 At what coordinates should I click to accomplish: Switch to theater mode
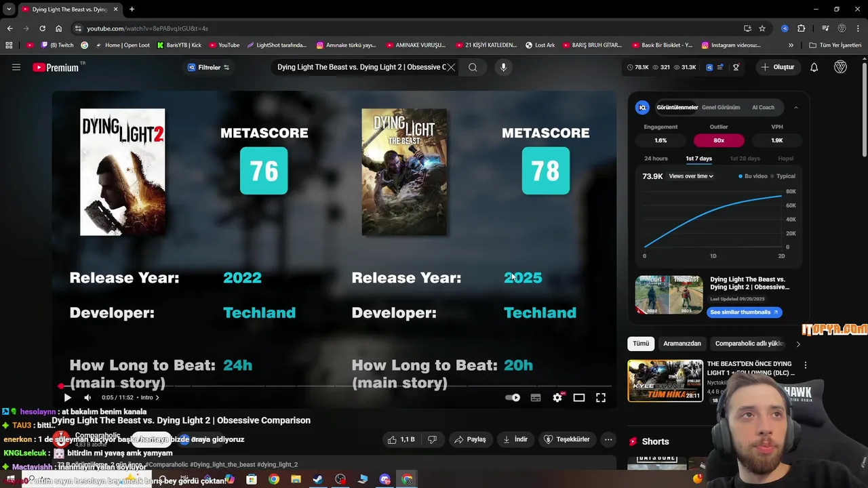click(579, 398)
